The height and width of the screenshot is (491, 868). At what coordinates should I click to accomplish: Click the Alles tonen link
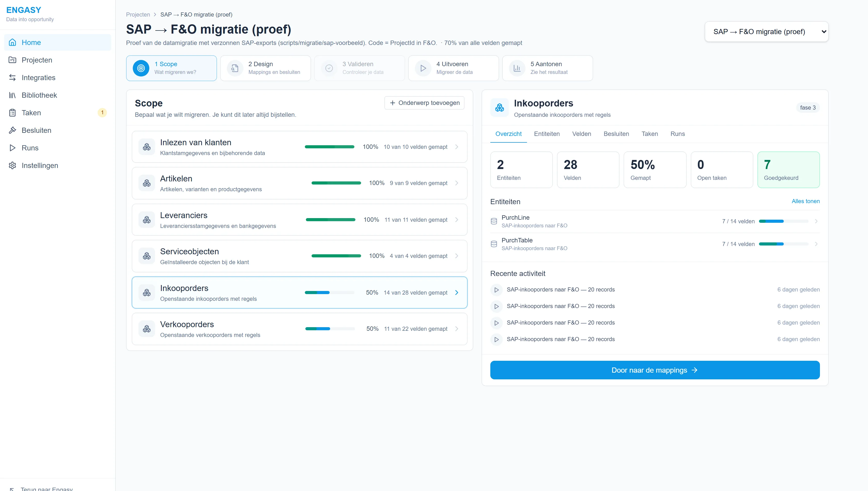(x=806, y=201)
